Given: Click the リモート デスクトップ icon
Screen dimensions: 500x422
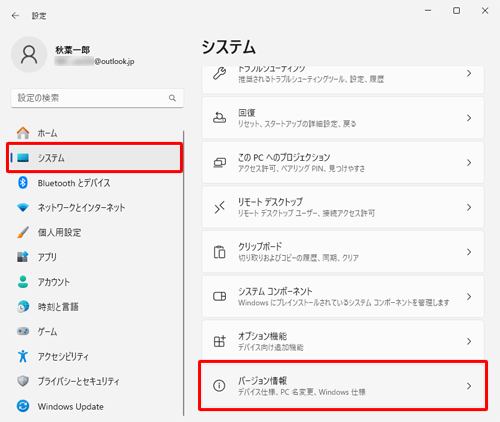Looking at the screenshot, I should click(219, 207).
